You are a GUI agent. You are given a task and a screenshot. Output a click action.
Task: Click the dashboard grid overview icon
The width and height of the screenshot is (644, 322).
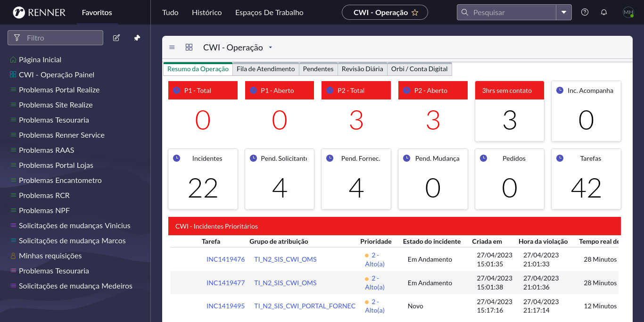coord(189,47)
